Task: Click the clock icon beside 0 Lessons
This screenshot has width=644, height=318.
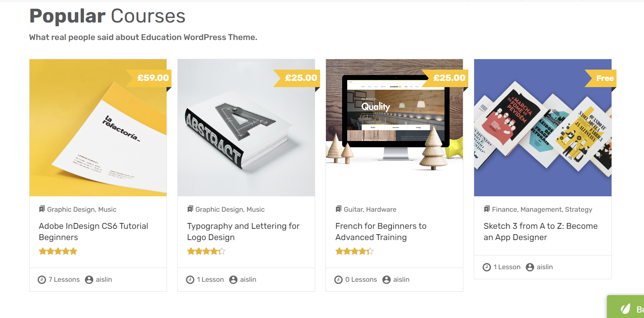Action: point(338,280)
